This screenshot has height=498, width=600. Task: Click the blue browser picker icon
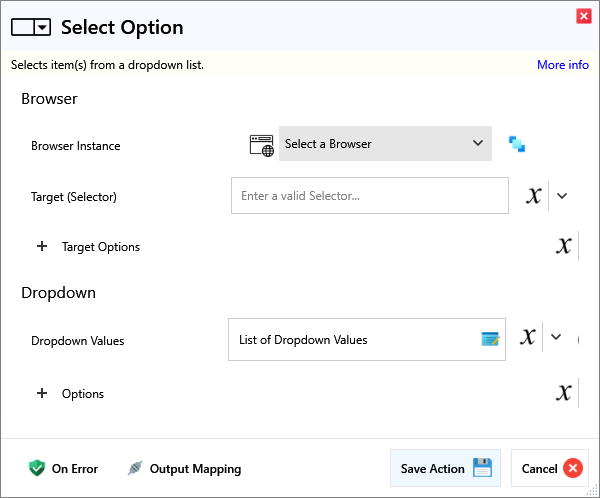(516, 144)
